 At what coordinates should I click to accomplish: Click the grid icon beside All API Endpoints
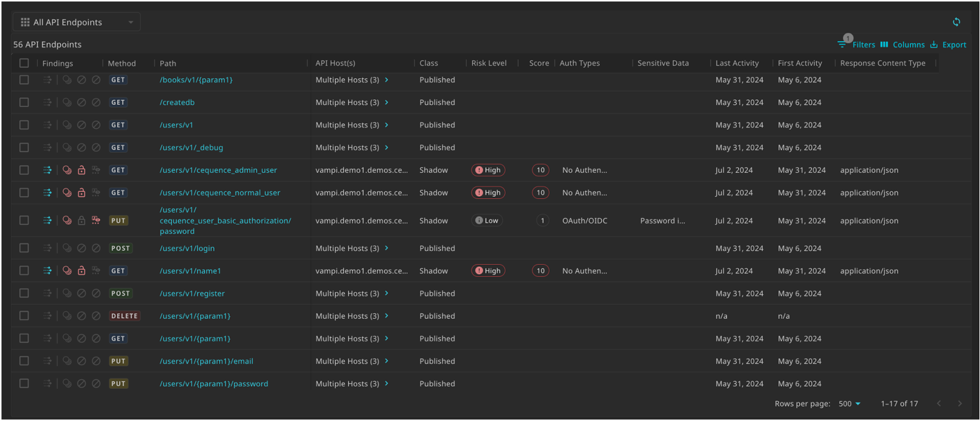coord(25,22)
